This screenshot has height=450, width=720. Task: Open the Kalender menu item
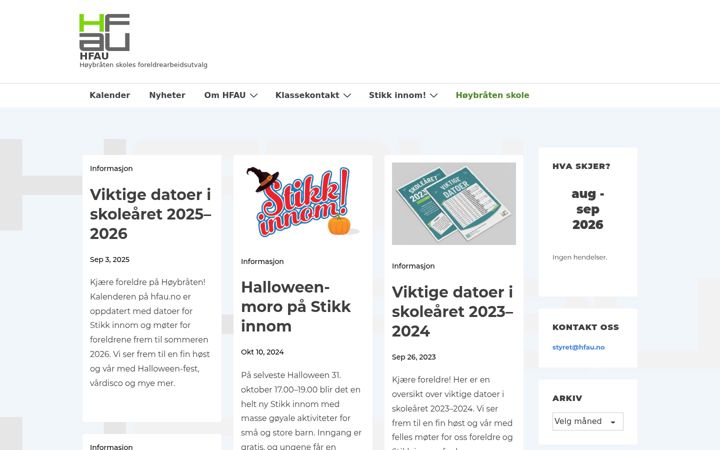(x=109, y=96)
